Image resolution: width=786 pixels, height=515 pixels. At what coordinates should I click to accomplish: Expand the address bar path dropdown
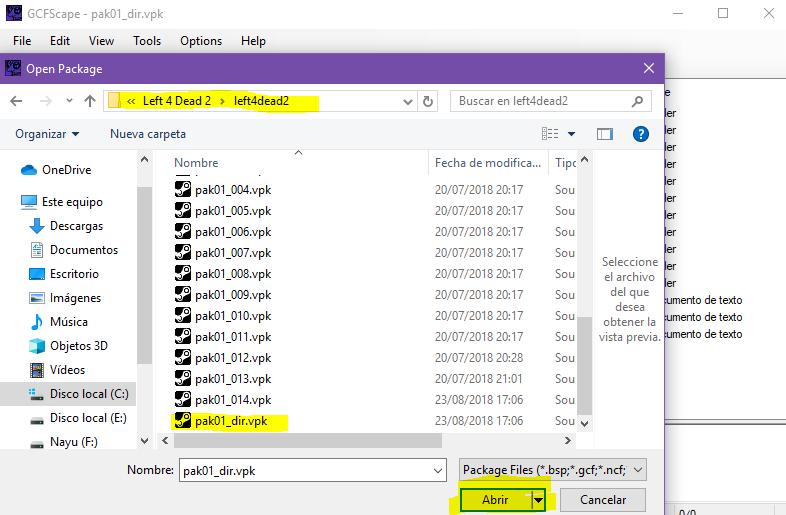(x=408, y=102)
